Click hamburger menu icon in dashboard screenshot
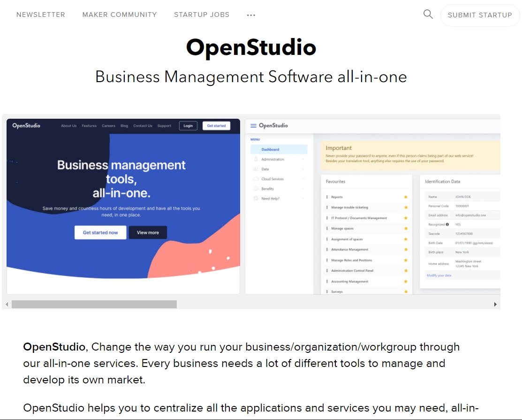The image size is (522, 420). click(253, 126)
